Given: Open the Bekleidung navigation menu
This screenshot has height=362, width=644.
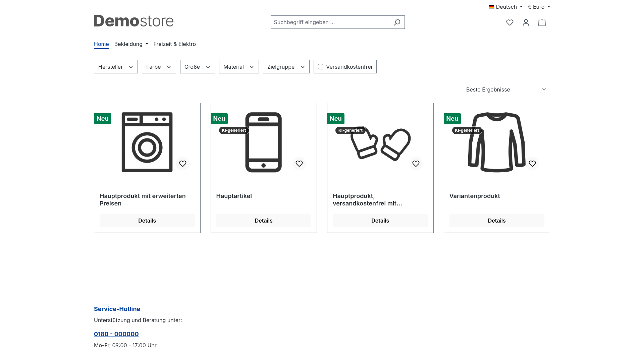Looking at the screenshot, I should pyautogui.click(x=131, y=44).
